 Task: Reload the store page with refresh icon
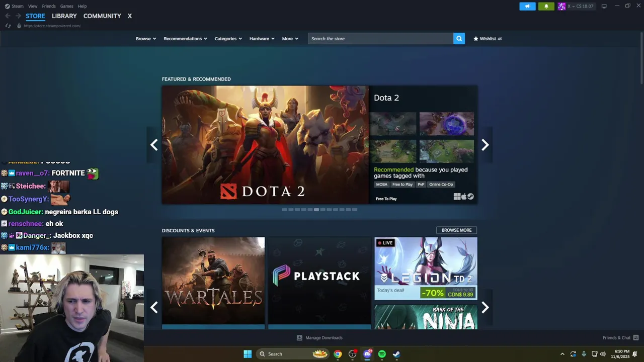[8, 26]
